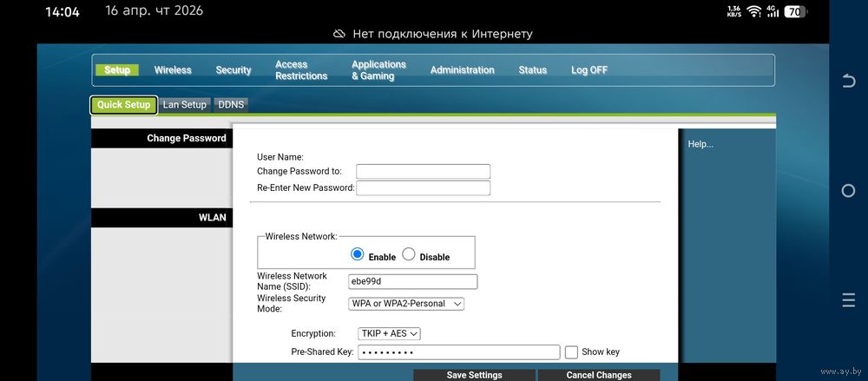
Task: Click the Save Settings button
Action: point(474,375)
